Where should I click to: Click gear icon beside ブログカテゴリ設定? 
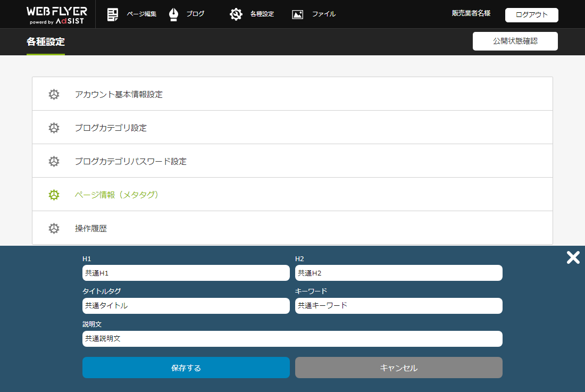[54, 128]
